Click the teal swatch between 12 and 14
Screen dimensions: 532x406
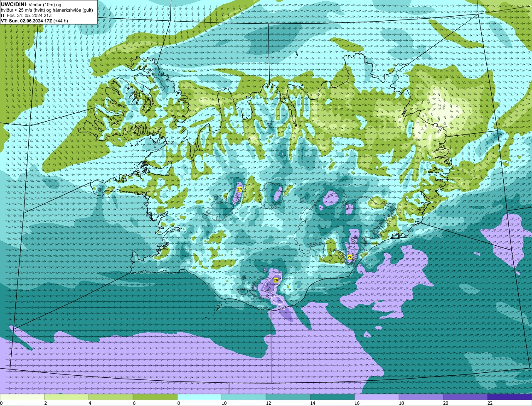(288, 397)
